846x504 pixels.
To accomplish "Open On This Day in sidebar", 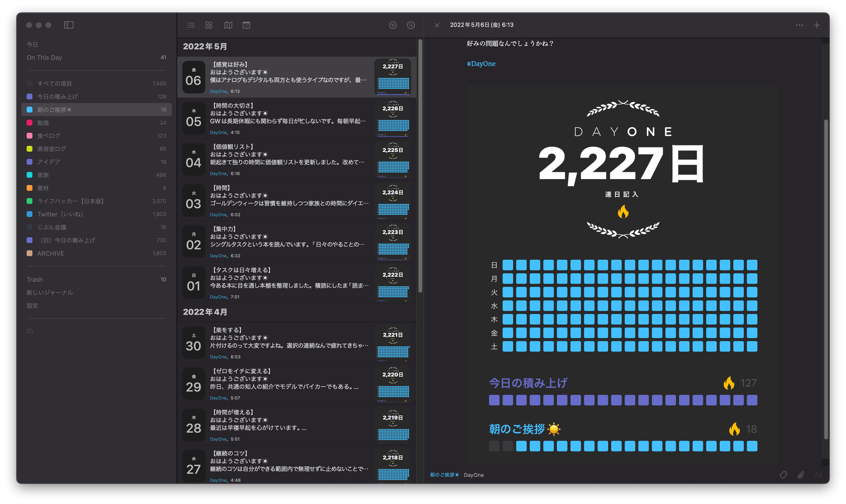I will click(97, 57).
